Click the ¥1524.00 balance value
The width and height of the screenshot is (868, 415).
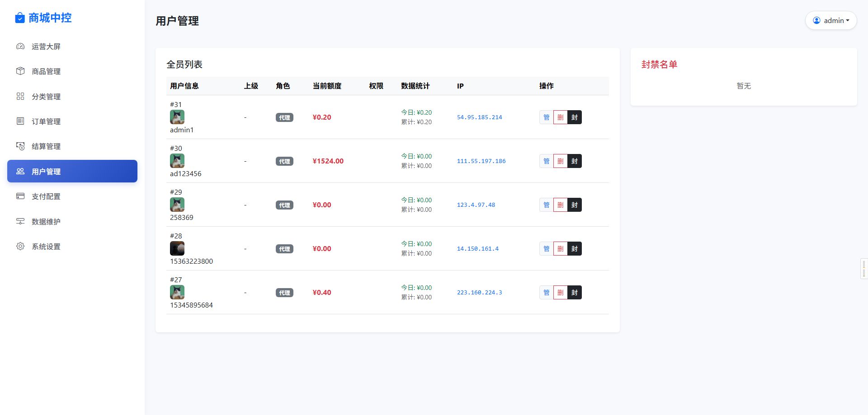[x=328, y=161]
